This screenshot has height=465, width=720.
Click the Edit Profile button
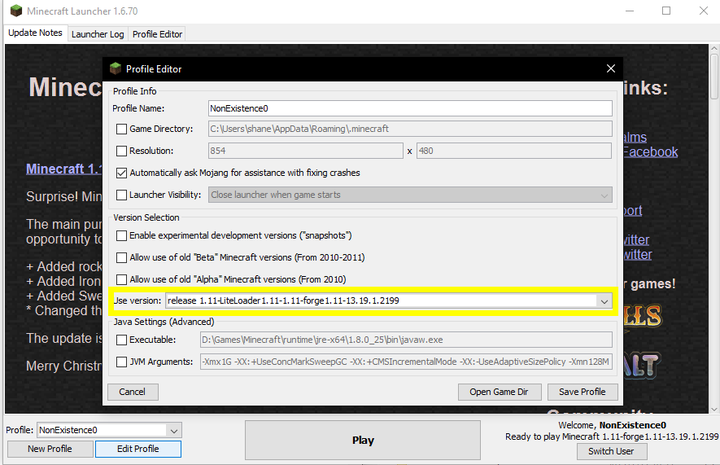(138, 449)
